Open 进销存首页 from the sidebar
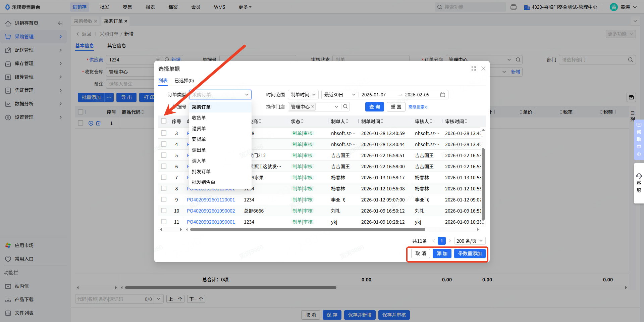 26,23
